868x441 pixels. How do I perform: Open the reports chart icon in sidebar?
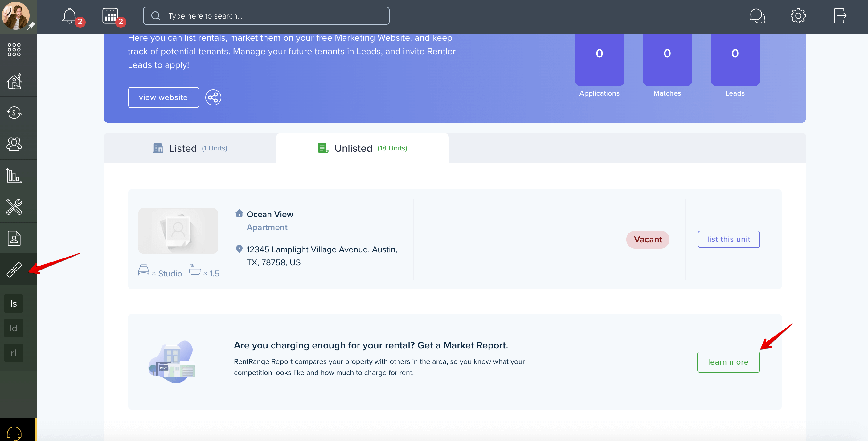[x=14, y=175]
